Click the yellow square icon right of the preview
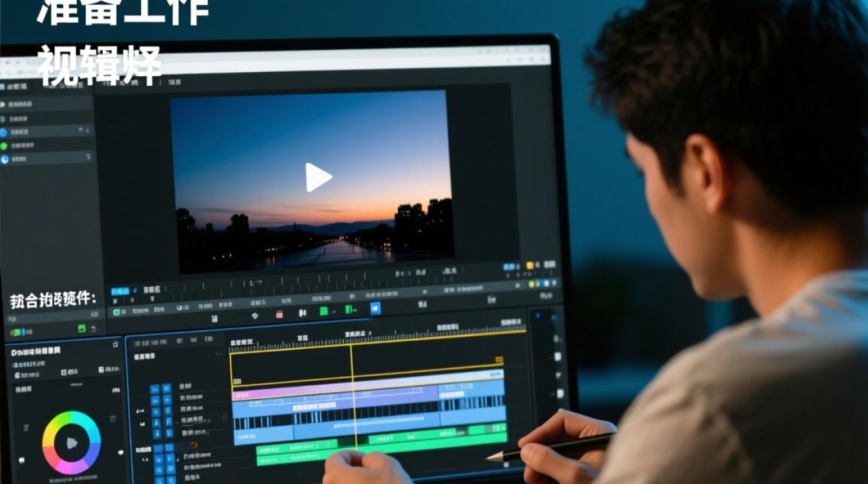 [530, 265]
